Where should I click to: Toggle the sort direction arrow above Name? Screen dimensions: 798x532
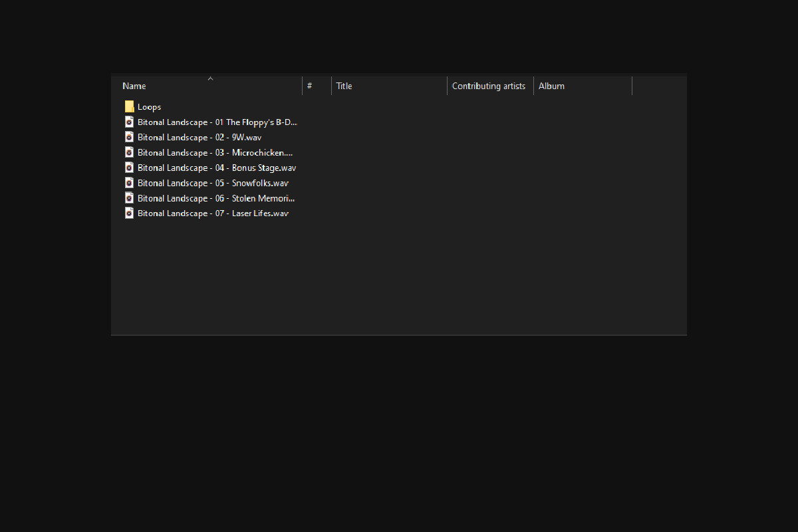tap(210, 78)
